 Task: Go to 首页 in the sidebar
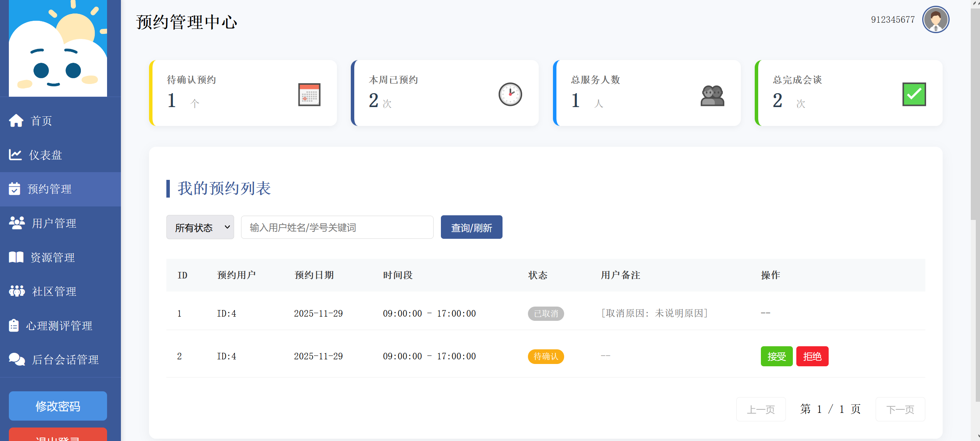(x=60, y=121)
